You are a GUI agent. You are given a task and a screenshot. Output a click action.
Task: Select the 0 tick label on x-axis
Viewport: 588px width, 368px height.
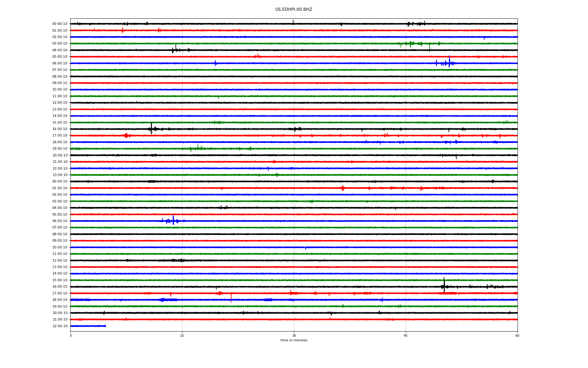pyautogui.click(x=71, y=335)
